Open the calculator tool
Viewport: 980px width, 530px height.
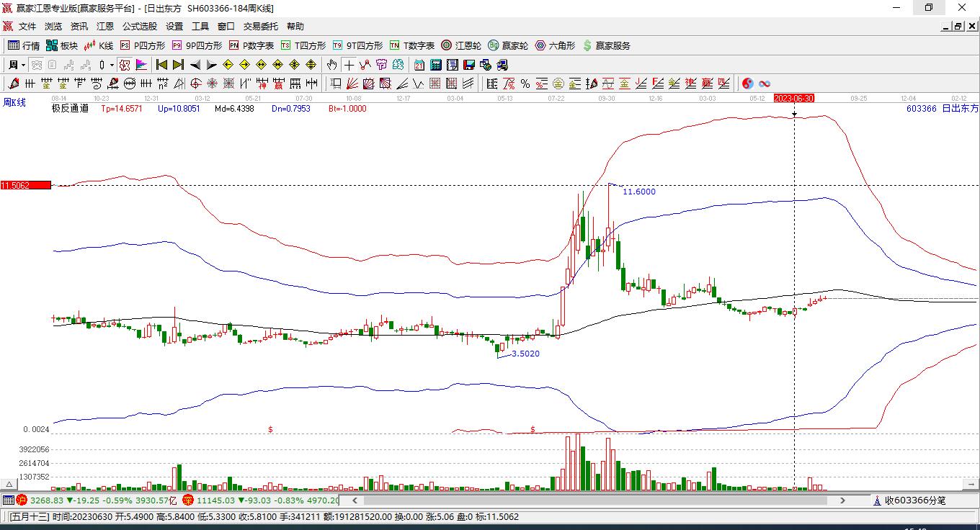pyautogui.click(x=435, y=65)
